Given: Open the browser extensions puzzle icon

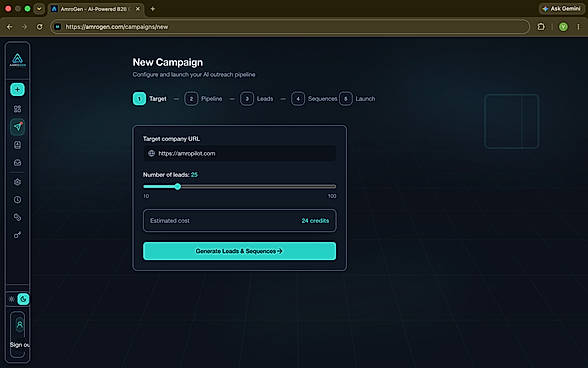Looking at the screenshot, I should pyautogui.click(x=541, y=27).
